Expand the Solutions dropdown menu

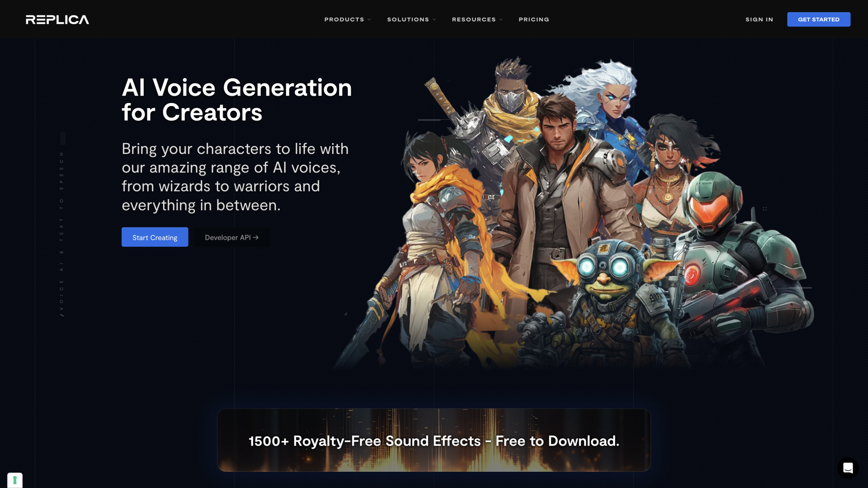(x=412, y=20)
